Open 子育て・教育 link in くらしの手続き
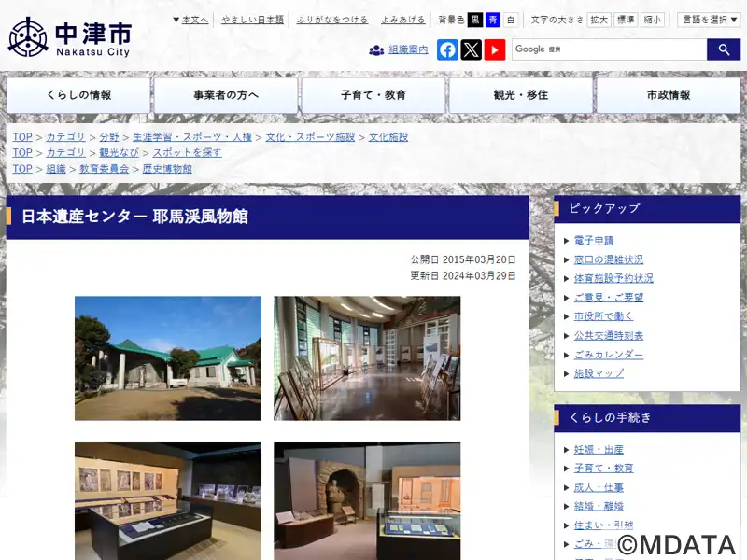This screenshot has height=560, width=747. 603,469
